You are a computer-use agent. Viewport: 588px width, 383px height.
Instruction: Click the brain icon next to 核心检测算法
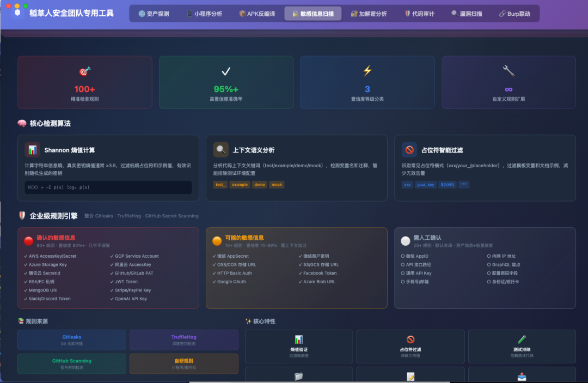[x=22, y=124]
